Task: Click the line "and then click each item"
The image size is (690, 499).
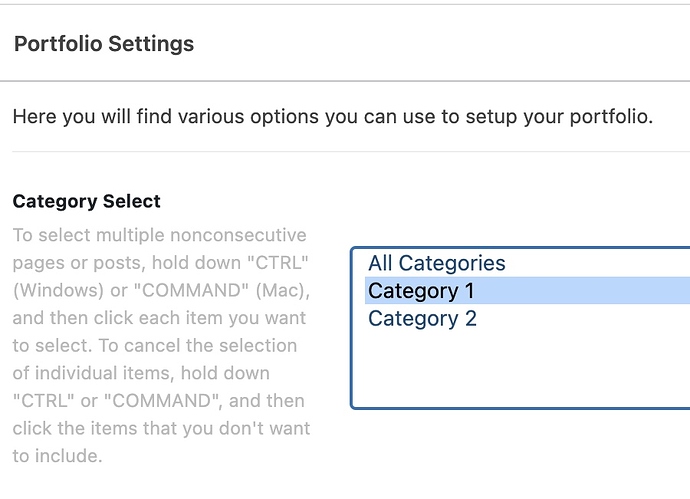Action: 159,319
